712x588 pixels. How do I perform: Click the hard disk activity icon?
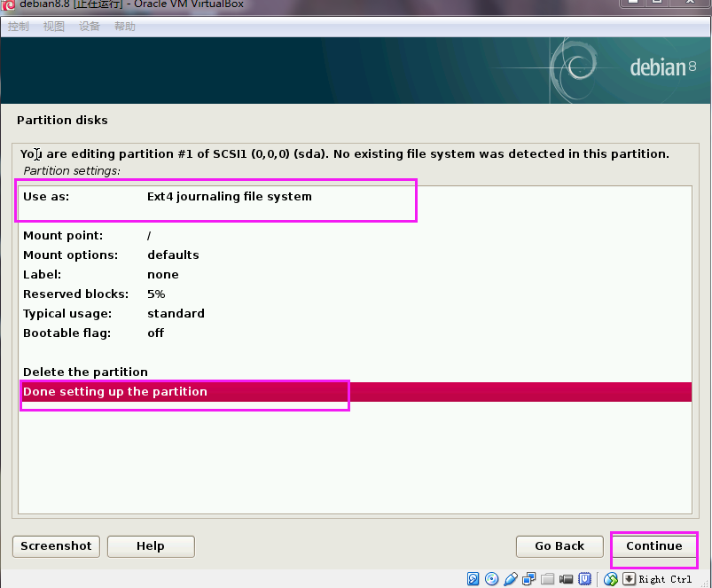click(473, 579)
